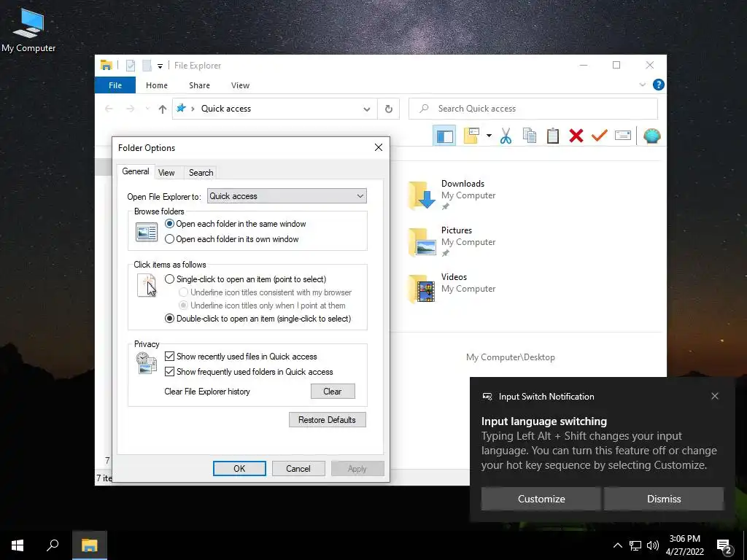Select Double-click to open an item
Viewport: 747px width, 560px height.
point(258,319)
